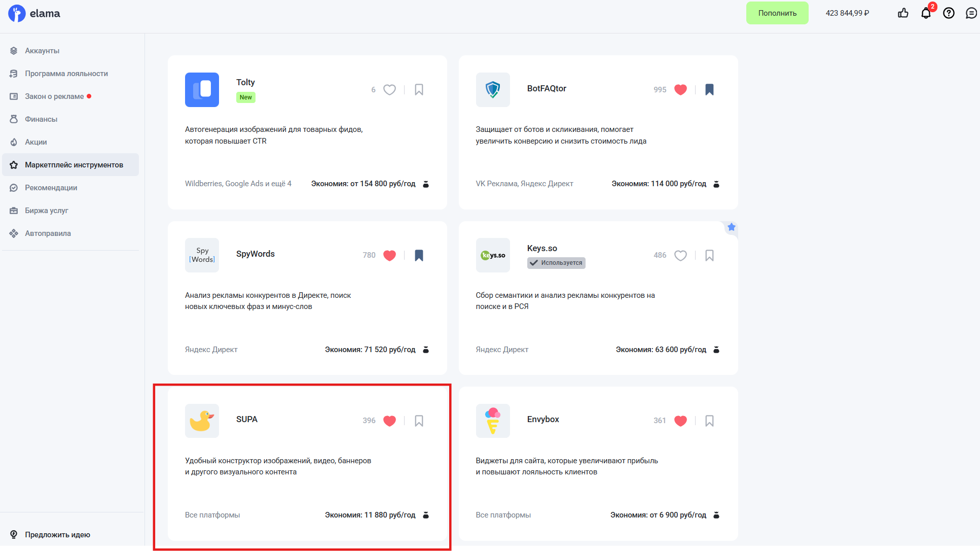The image size is (980, 551).
Task: Go to Финансы section
Action: tap(41, 119)
